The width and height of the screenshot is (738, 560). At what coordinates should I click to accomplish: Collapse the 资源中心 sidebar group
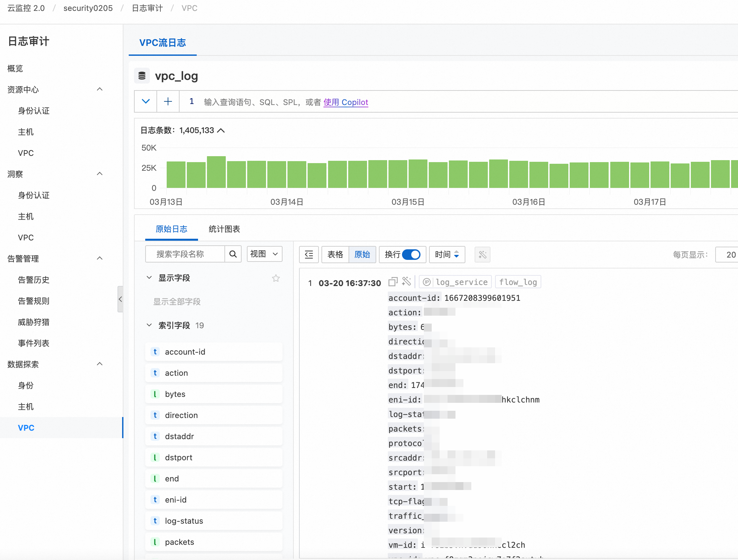click(99, 89)
